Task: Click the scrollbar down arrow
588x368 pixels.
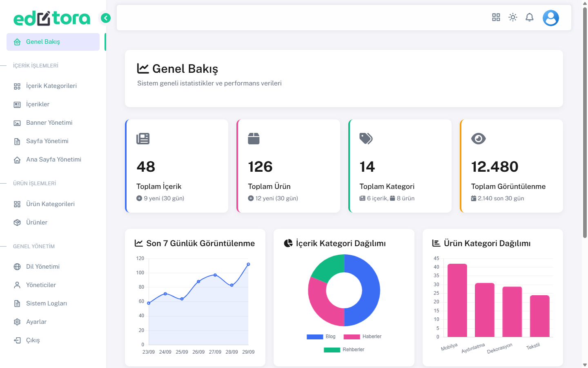Action: point(585,365)
